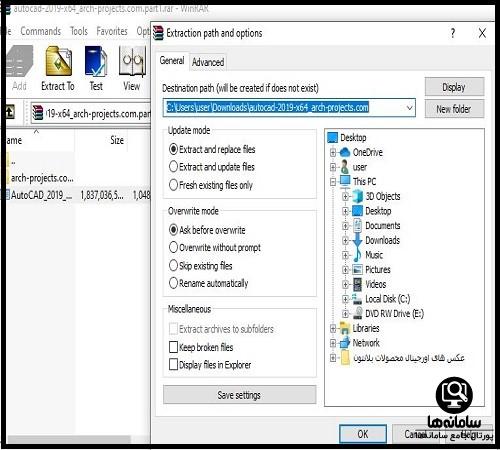The image size is (500, 450).
Task: Expand the Documents tree node
Action: coord(345,226)
